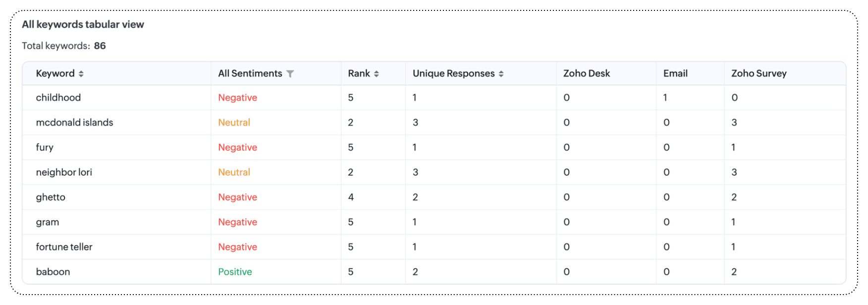Click the Email column header

point(675,73)
